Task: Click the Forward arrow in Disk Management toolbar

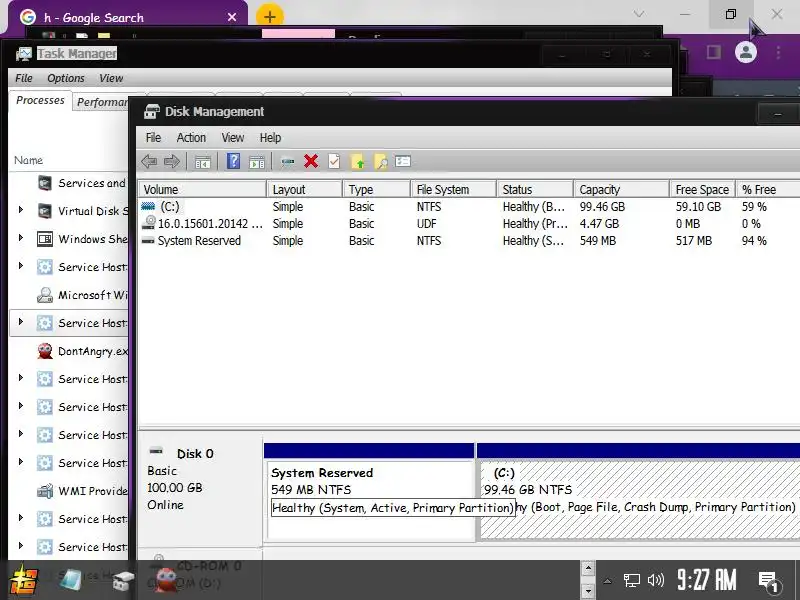Action: [172, 162]
